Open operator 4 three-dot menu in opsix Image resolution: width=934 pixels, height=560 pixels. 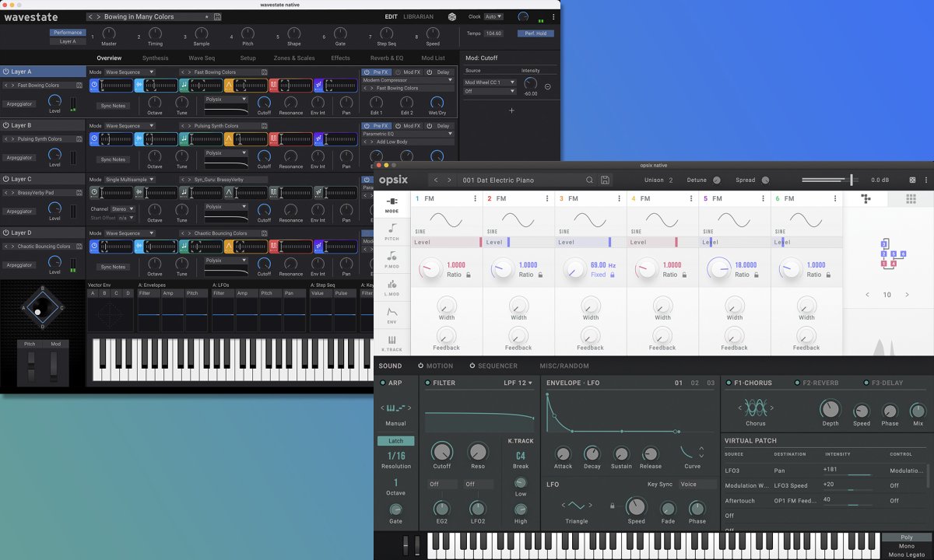tap(691, 198)
